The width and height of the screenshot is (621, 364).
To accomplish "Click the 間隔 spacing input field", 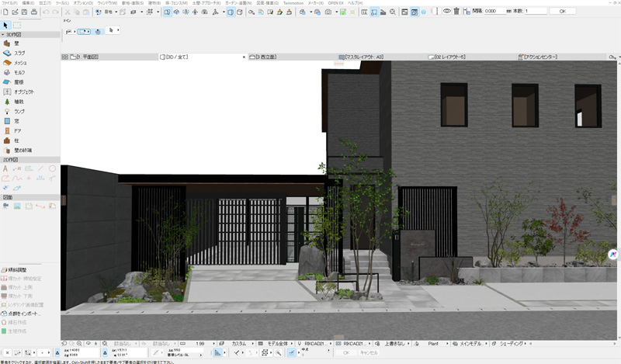I will [x=494, y=11].
